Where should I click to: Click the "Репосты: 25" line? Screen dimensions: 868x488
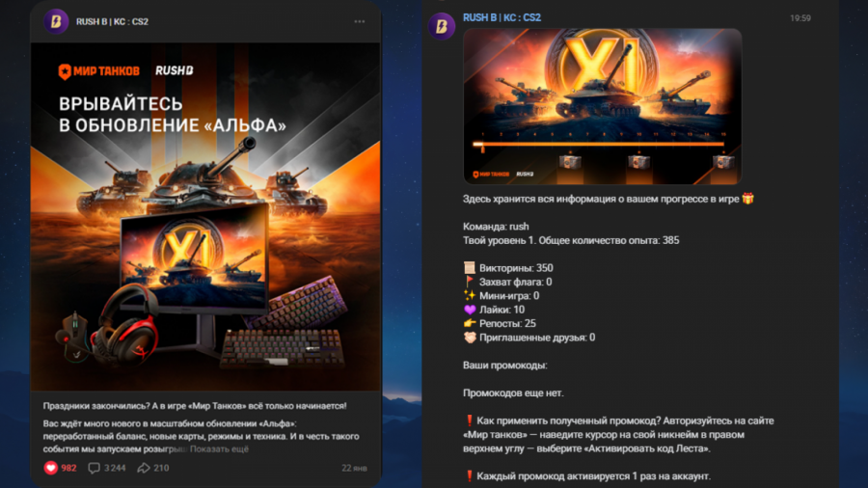click(x=500, y=323)
